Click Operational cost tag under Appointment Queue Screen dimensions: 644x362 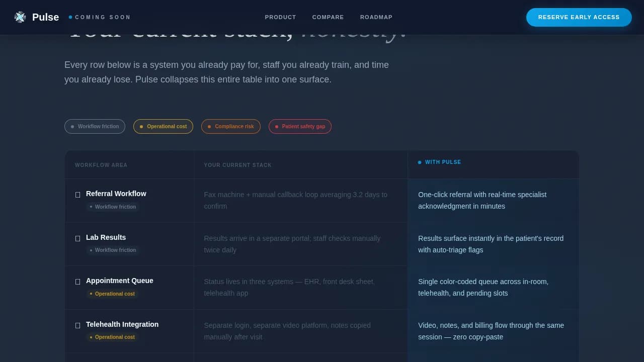(112, 294)
